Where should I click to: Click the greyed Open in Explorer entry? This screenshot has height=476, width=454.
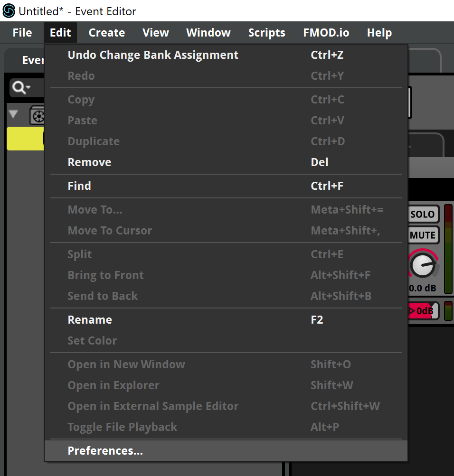pos(226,385)
